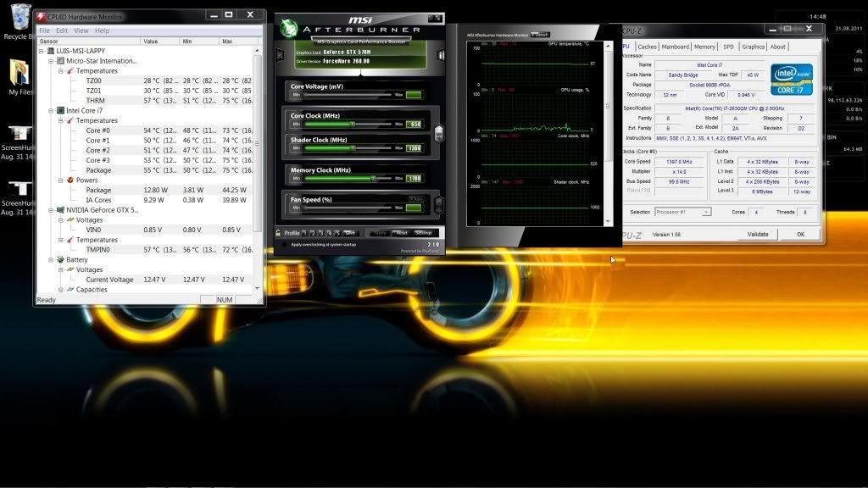The image size is (868, 488).
Task: Unlock the profile lock icon in Afterburner
Action: [278, 233]
